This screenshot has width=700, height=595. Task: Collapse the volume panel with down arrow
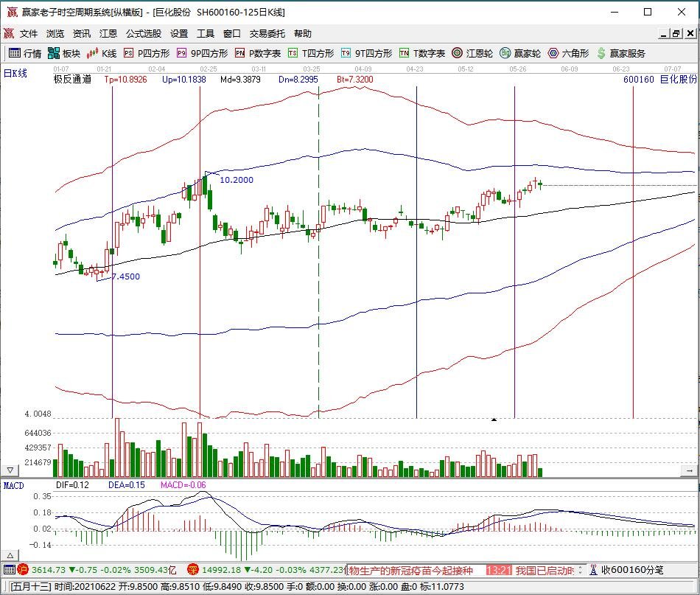coord(10,470)
